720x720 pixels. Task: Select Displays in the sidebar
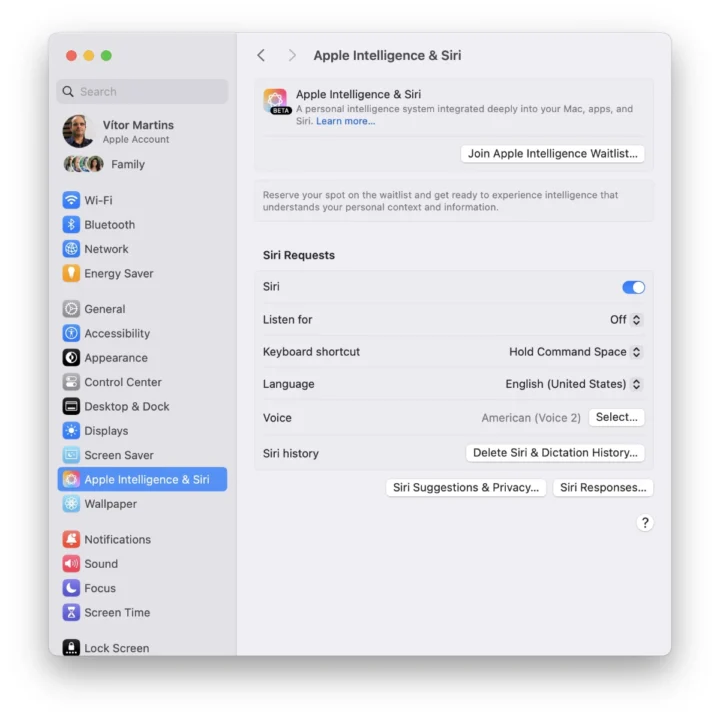point(142,430)
